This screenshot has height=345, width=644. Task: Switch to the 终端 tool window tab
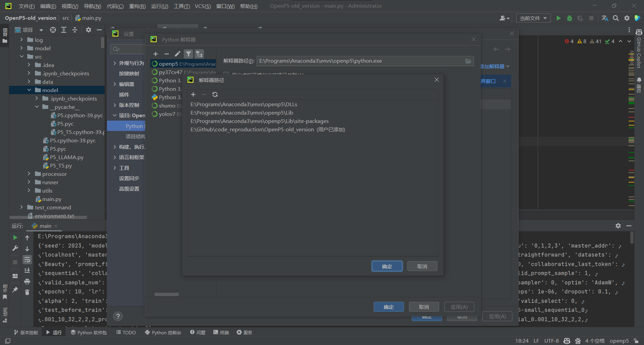221,332
